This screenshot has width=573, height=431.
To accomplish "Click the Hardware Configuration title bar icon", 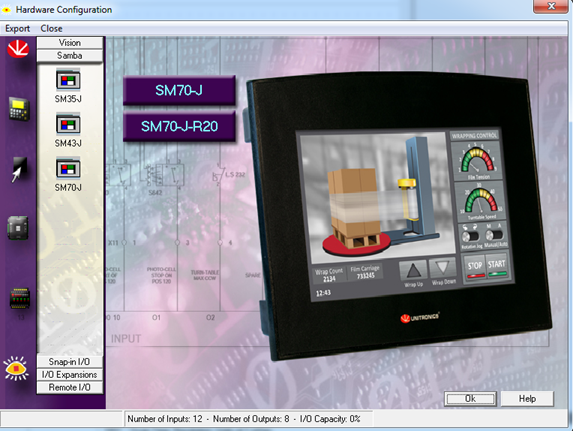I will click(7, 10).
